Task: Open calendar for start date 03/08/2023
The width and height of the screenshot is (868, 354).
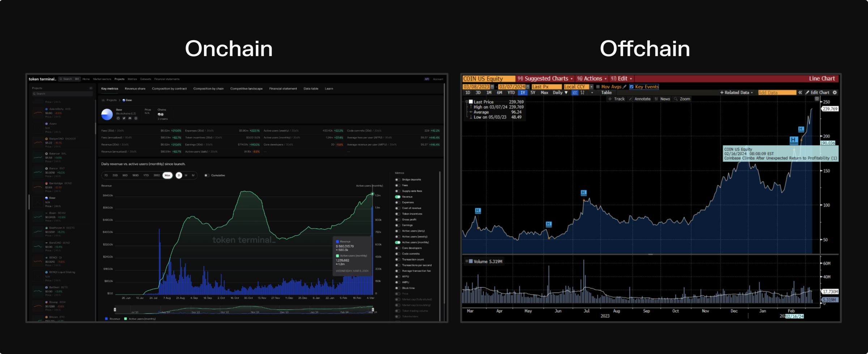Action: (x=492, y=87)
